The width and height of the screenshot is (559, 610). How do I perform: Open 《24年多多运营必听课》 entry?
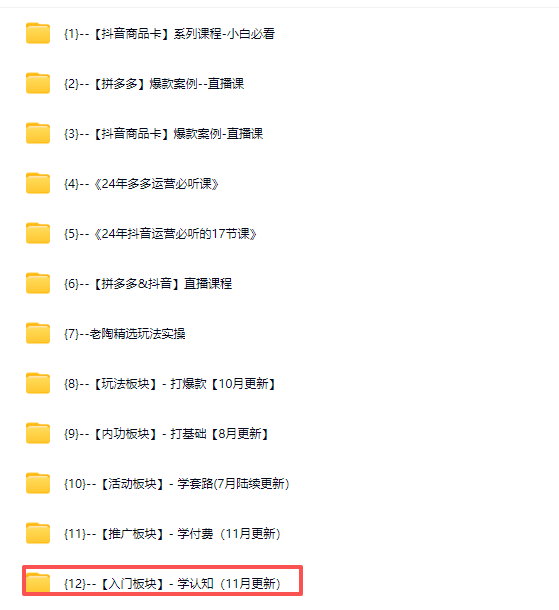[141, 184]
